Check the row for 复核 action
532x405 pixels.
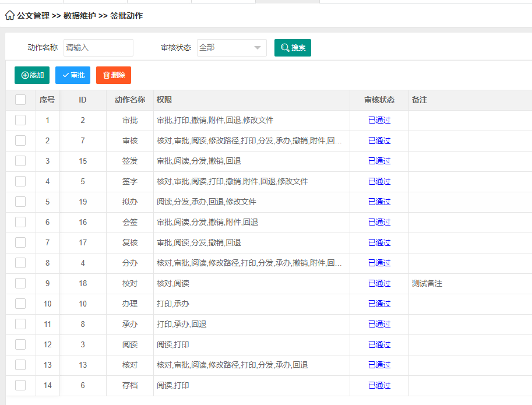point(20,242)
